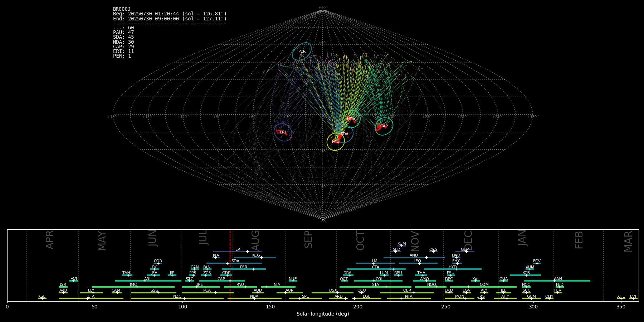Select the 'SDA: 45' count in legend

123,37
